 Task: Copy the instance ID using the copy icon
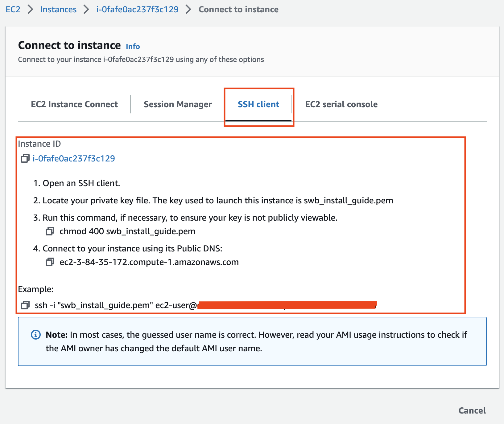coord(25,159)
